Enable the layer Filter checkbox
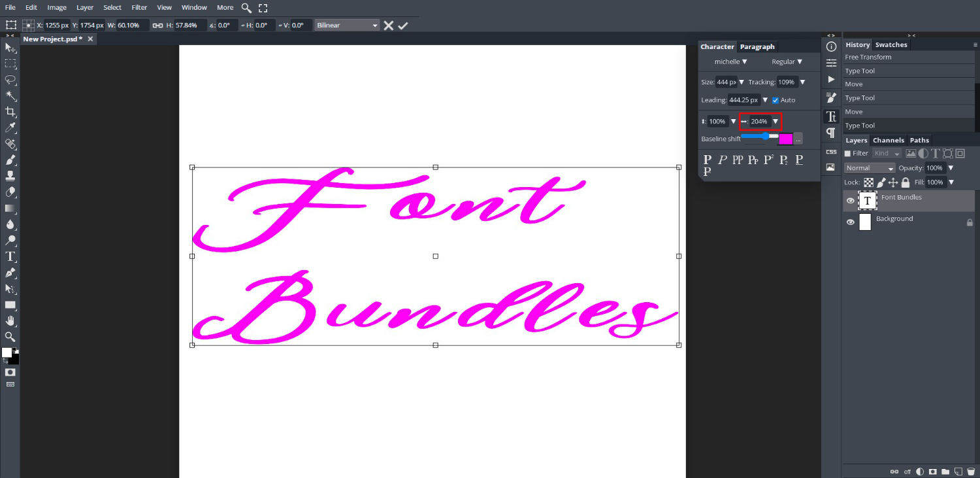980x478 pixels. (x=848, y=154)
